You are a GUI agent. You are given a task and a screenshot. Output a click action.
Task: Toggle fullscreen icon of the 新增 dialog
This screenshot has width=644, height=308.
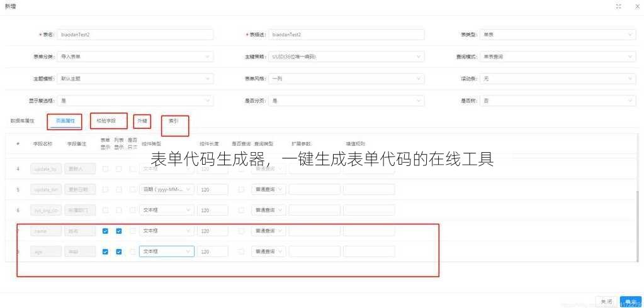[x=619, y=6]
